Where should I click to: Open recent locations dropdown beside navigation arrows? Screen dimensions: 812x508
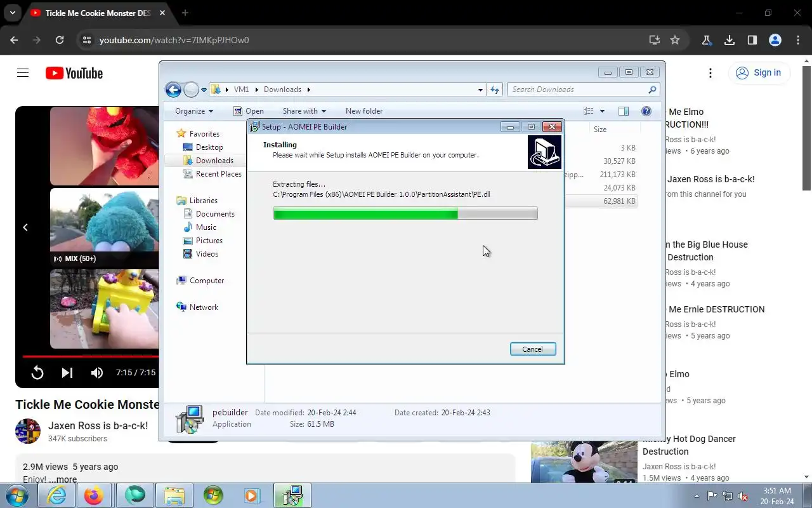204,90
